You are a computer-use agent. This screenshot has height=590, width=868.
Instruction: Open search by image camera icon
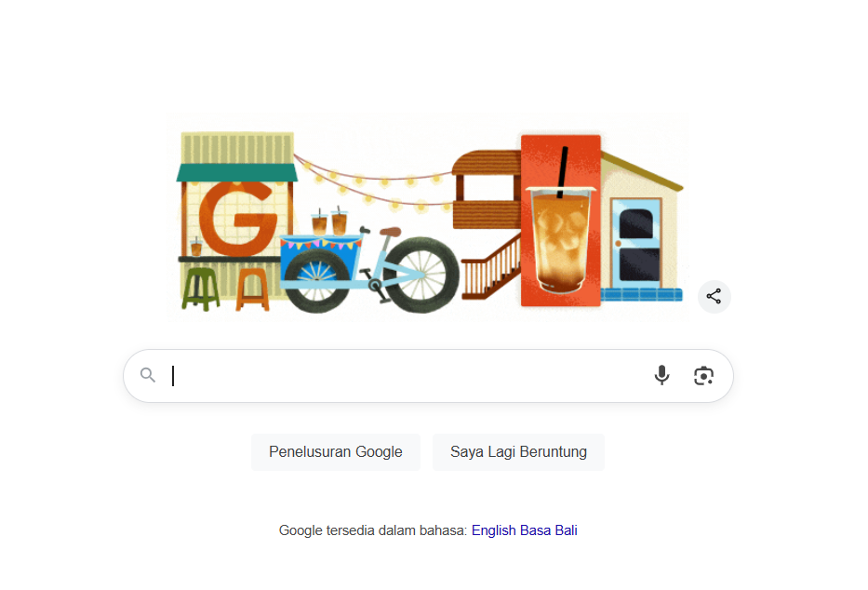click(x=703, y=376)
